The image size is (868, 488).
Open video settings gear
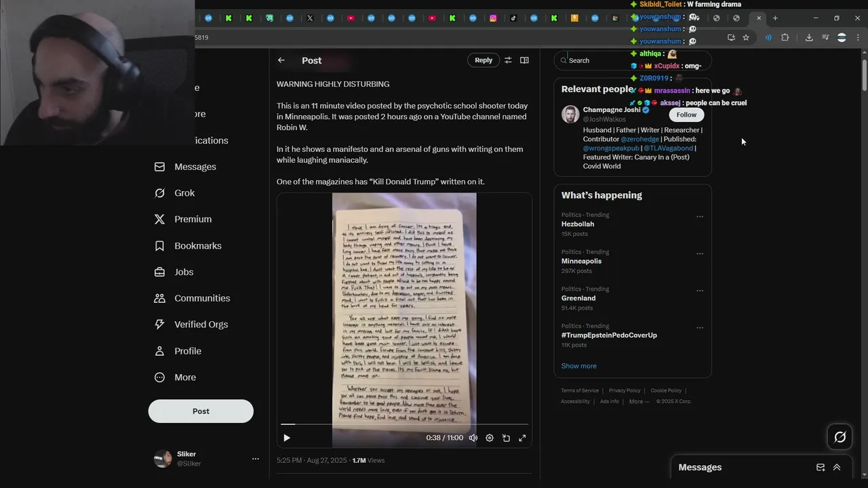pyautogui.click(x=490, y=438)
